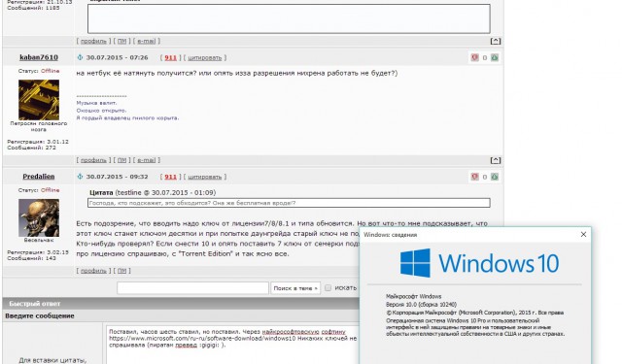Screen dimensions: 622x364
Task: Open ПМ link under first post
Action: click(122, 41)
